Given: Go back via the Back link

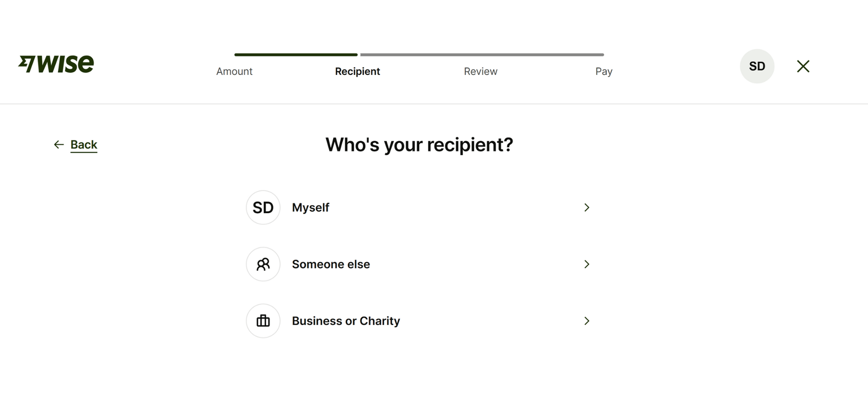Looking at the screenshot, I should click(84, 144).
